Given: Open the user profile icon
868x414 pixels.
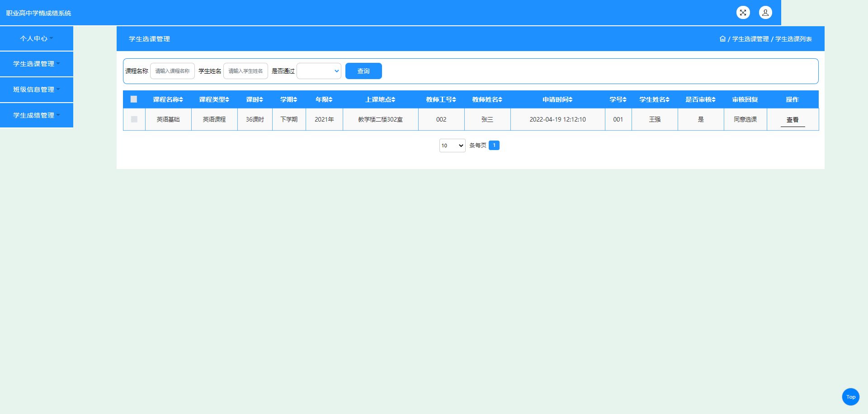Looking at the screenshot, I should (x=765, y=13).
